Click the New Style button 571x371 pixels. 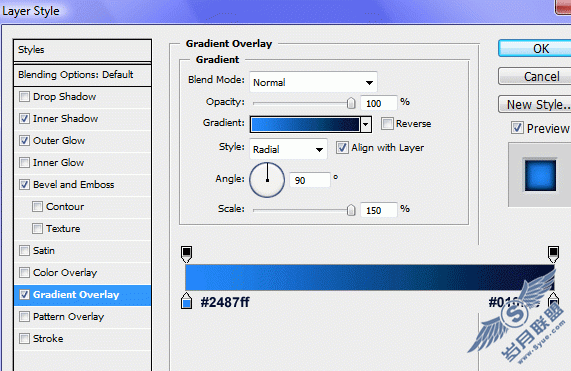[x=535, y=104]
